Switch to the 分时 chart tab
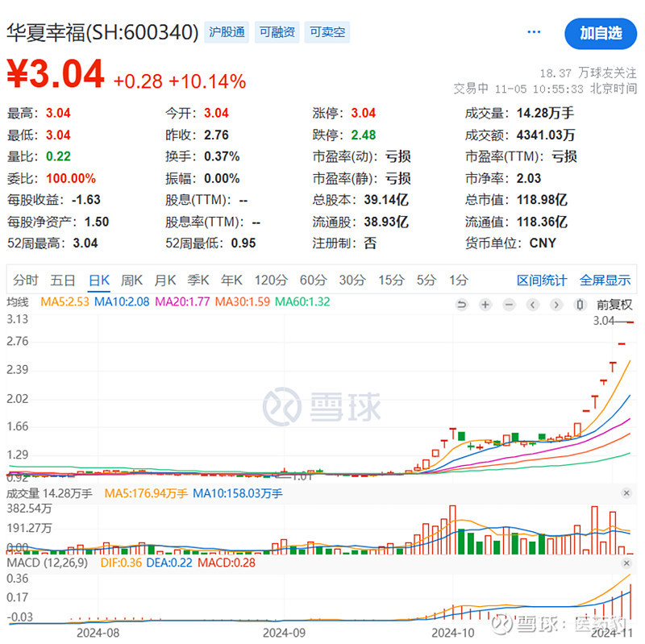Screen dimensions: 645x644 [26, 280]
